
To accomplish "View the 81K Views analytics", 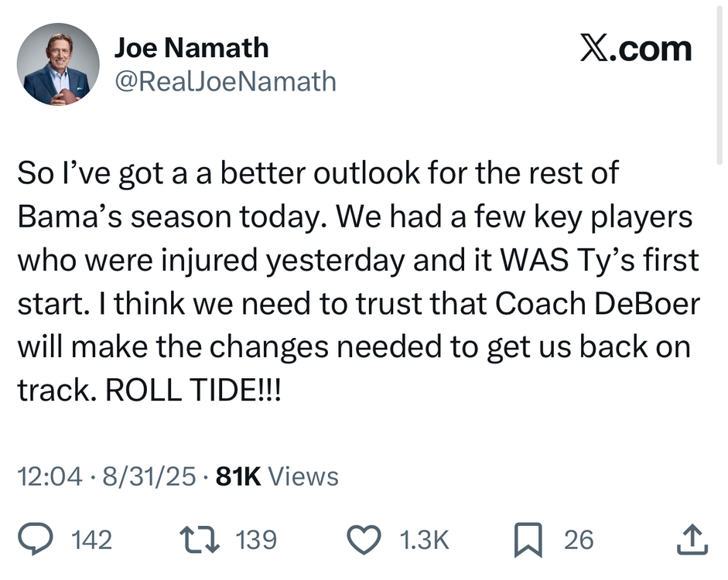I will 277,476.
